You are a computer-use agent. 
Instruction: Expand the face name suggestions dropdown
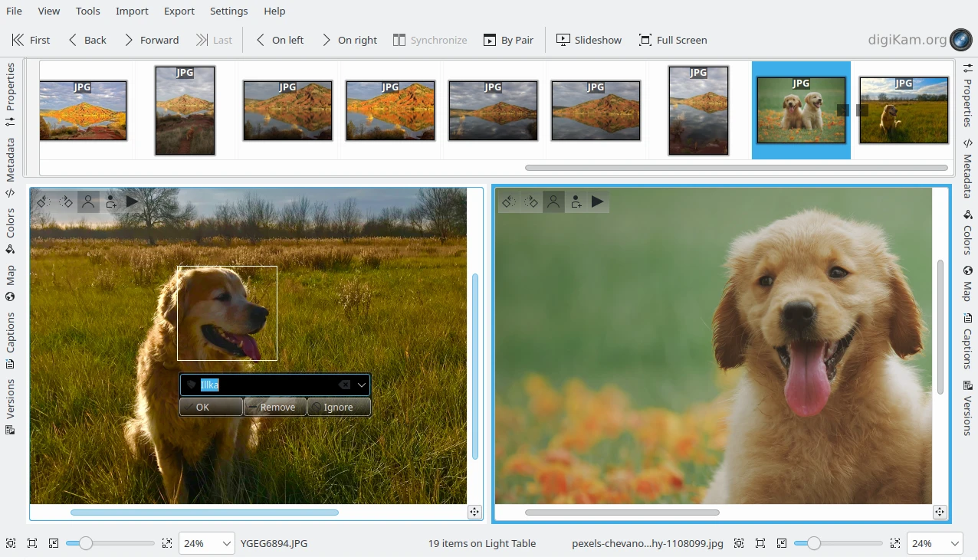pyautogui.click(x=362, y=385)
